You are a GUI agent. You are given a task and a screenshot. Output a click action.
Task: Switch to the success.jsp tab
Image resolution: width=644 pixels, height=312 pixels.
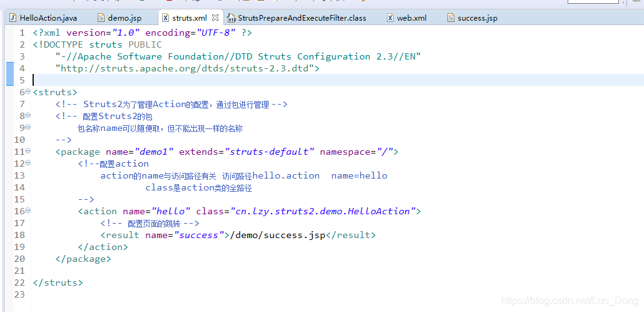[473, 18]
